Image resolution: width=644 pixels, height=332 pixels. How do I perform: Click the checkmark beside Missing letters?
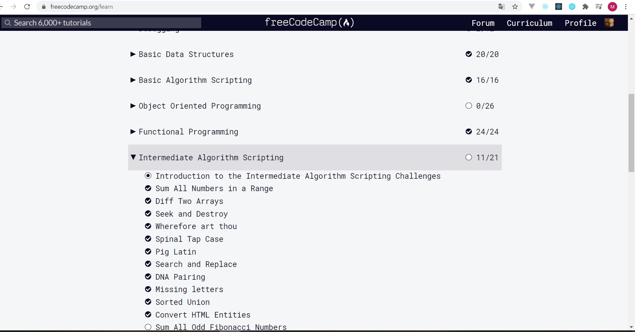pos(148,289)
